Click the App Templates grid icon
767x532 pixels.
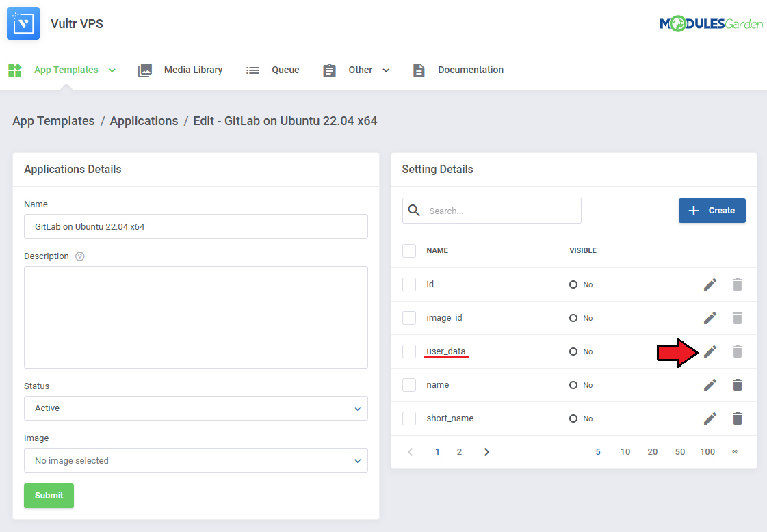click(15, 70)
